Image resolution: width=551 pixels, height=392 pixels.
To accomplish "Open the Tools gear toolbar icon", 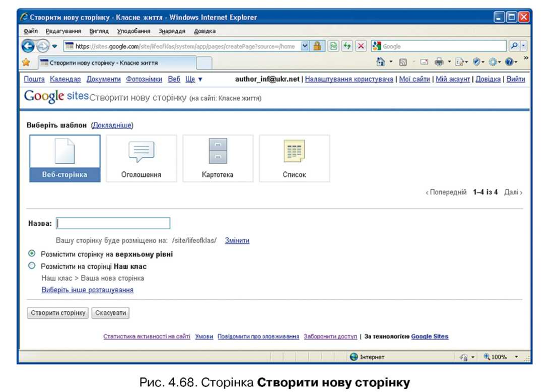I will [x=495, y=62].
